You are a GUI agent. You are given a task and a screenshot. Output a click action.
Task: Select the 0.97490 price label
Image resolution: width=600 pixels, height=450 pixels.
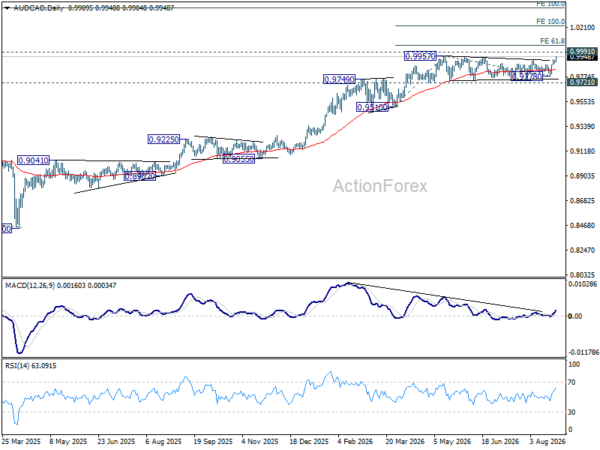coord(339,80)
